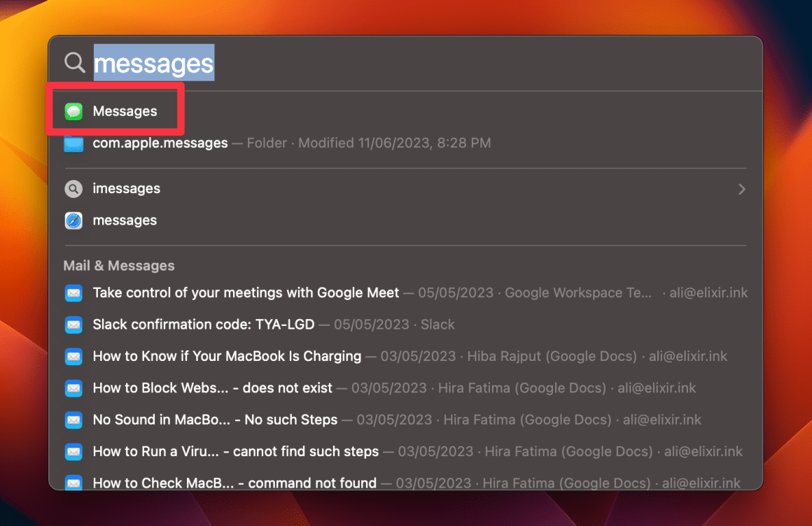The width and height of the screenshot is (812, 526).
Task: Click the arrow beside imessages search suggestion
Action: coord(742,189)
